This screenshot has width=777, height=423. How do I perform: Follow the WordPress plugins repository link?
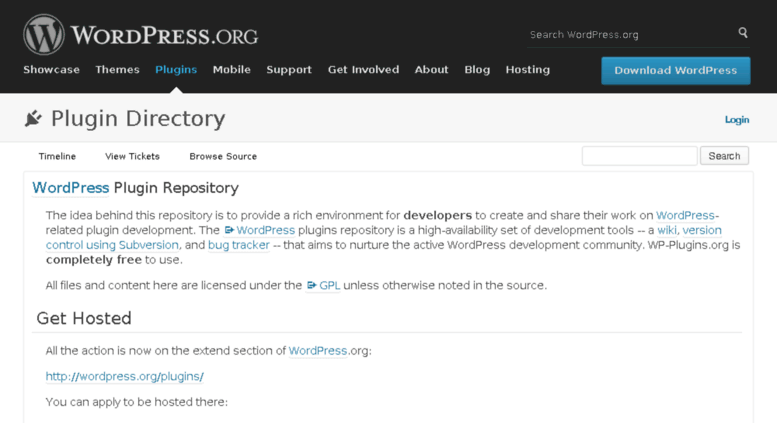(x=260, y=230)
